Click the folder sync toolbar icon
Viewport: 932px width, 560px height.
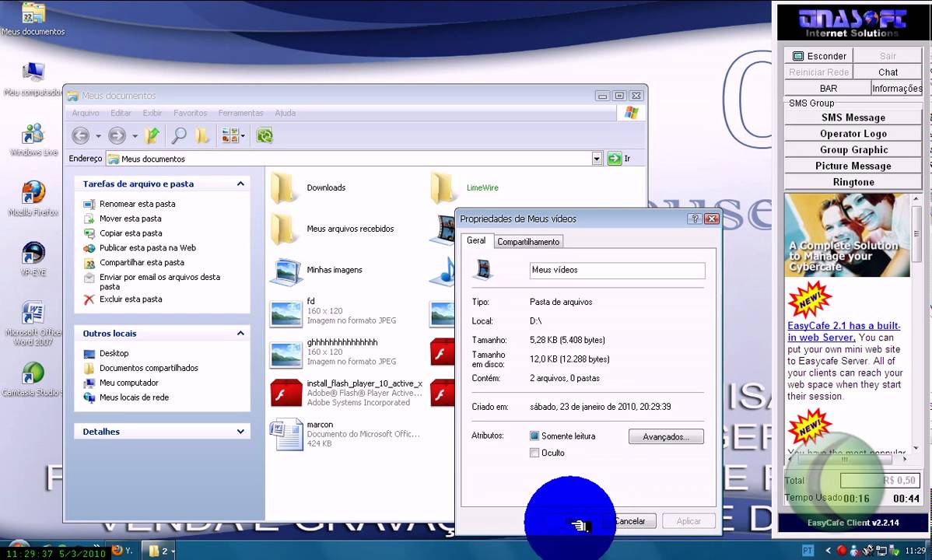point(265,136)
